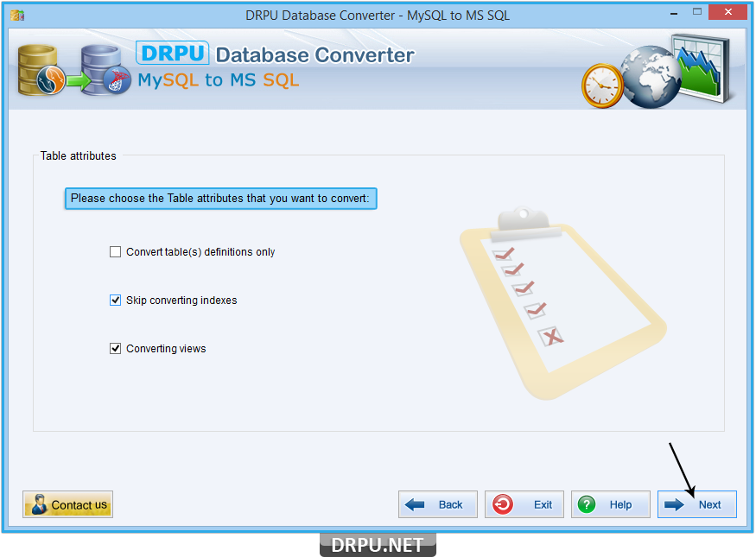The width and height of the screenshot is (756, 557).
Task: Click the green question mark Help icon
Action: (x=587, y=504)
